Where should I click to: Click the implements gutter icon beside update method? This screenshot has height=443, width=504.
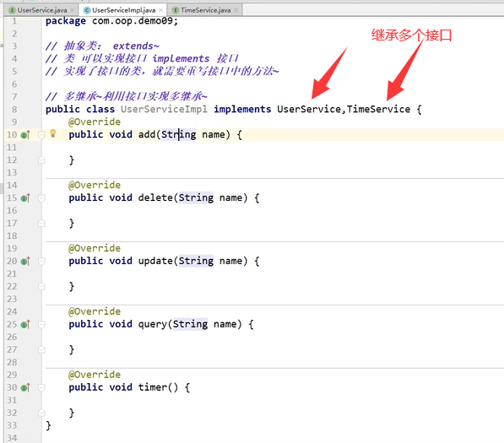point(25,262)
